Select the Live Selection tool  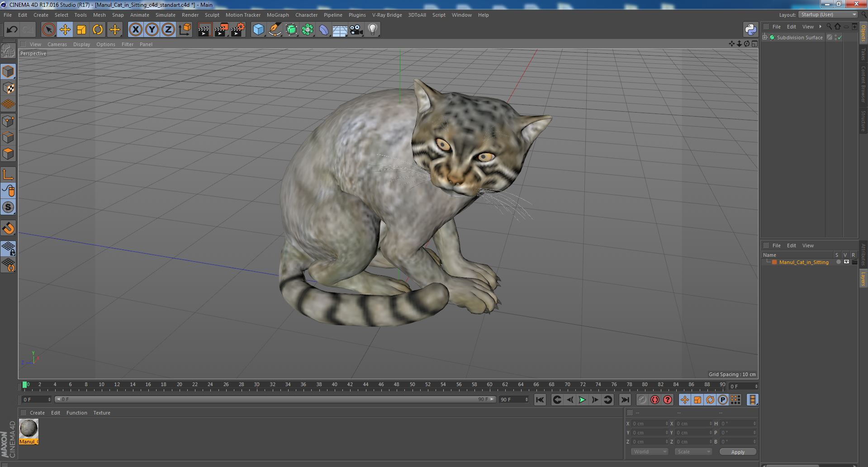pyautogui.click(x=48, y=30)
